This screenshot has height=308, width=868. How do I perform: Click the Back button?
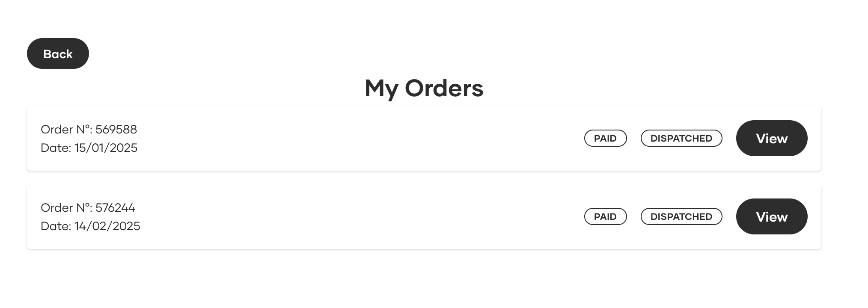pos(58,53)
